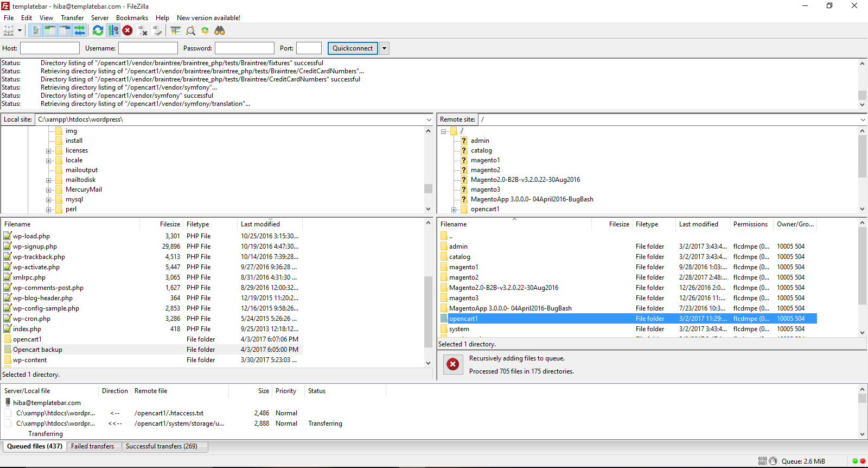The height and width of the screenshot is (468, 868).
Task: Open the File menu
Action: click(9, 18)
